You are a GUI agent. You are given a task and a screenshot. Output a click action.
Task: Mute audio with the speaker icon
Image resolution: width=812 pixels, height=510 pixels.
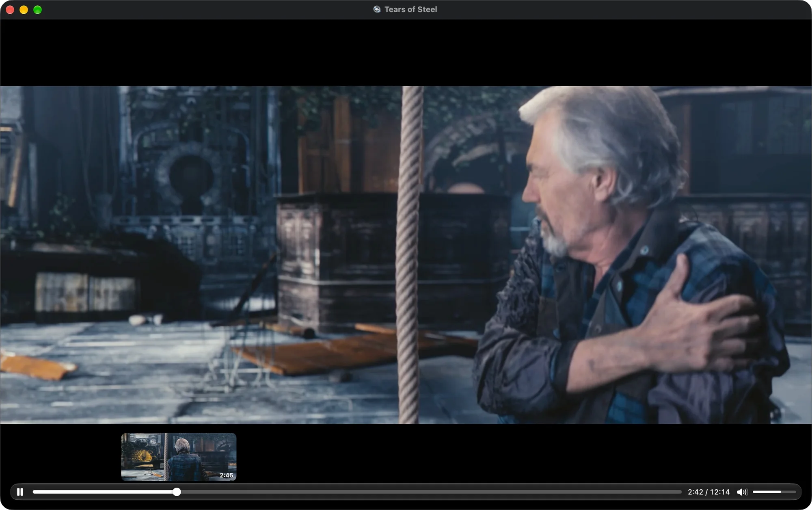742,492
